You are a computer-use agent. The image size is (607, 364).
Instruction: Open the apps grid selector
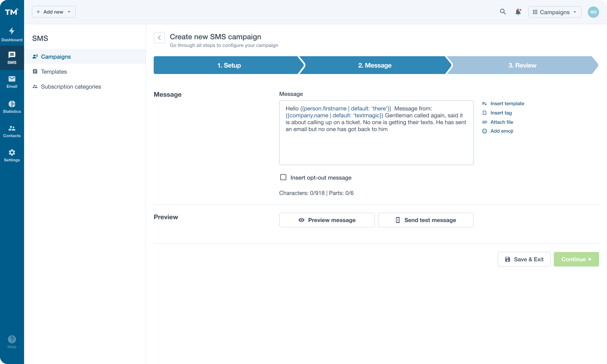(x=535, y=12)
